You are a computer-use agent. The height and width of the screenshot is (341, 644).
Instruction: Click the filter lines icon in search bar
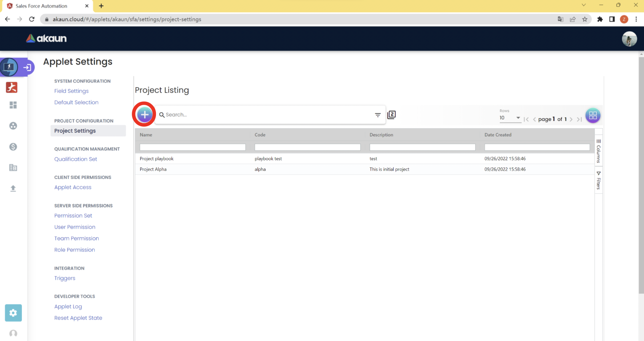tap(378, 115)
